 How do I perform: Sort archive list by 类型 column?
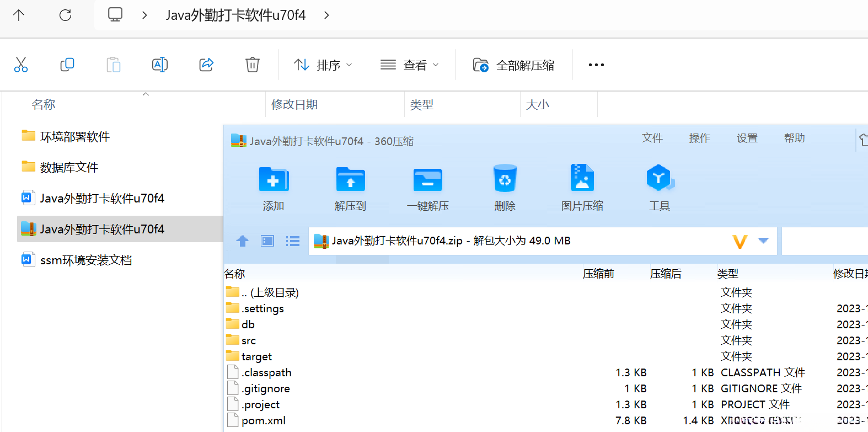click(728, 274)
